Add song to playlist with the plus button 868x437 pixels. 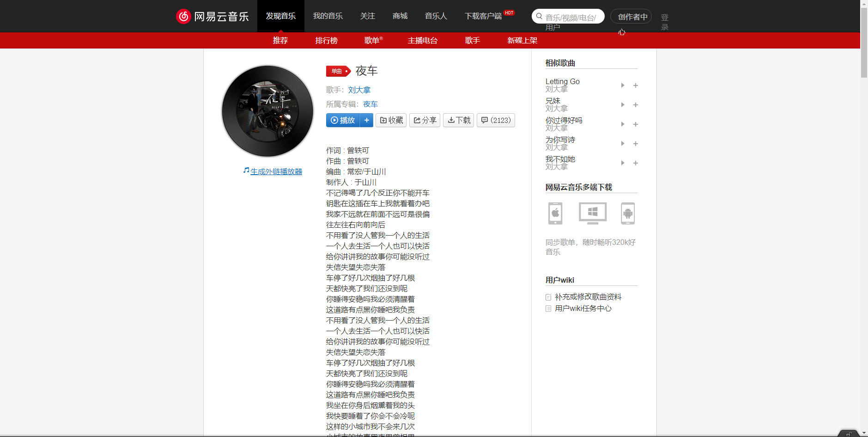click(366, 120)
